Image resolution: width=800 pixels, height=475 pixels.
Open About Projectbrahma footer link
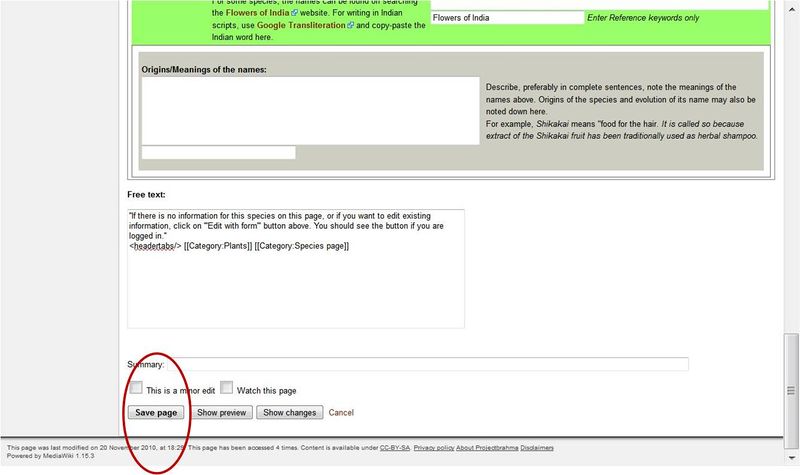(487, 447)
